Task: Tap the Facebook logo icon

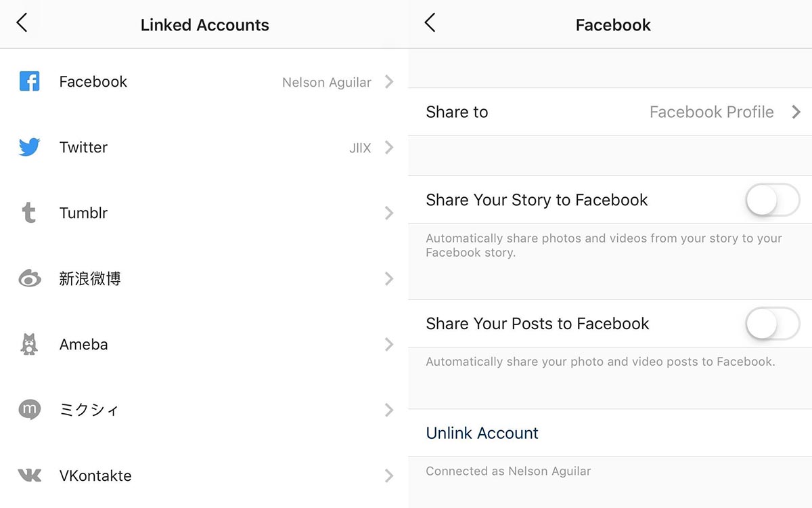Action: click(x=29, y=82)
